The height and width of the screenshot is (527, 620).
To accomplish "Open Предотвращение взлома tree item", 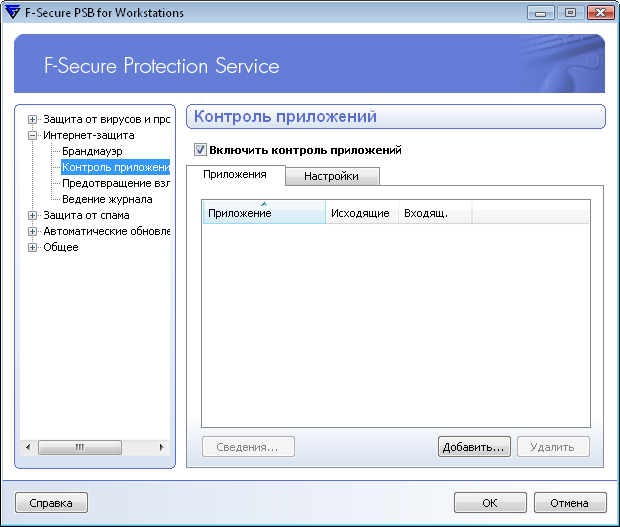I will tap(116, 183).
